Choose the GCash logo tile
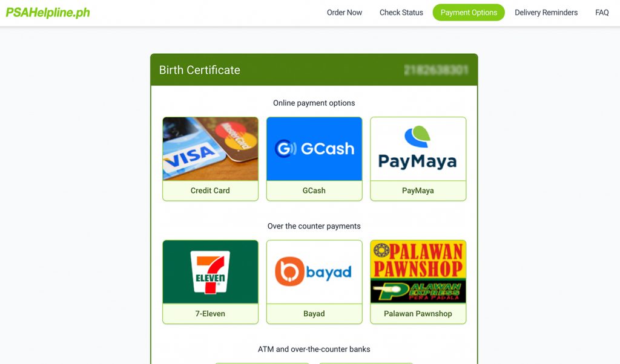620x364 pixels. pyautogui.click(x=314, y=149)
